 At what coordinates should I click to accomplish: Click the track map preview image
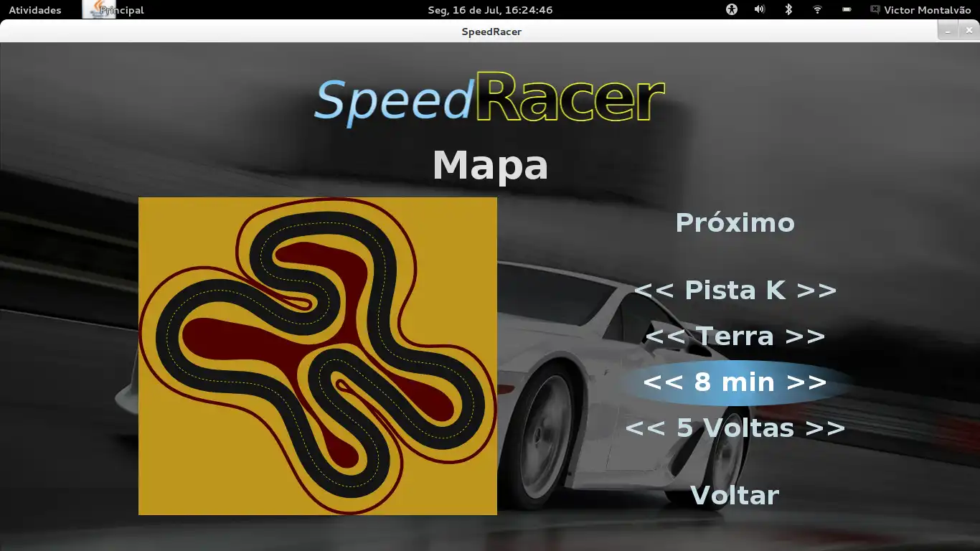[318, 356]
